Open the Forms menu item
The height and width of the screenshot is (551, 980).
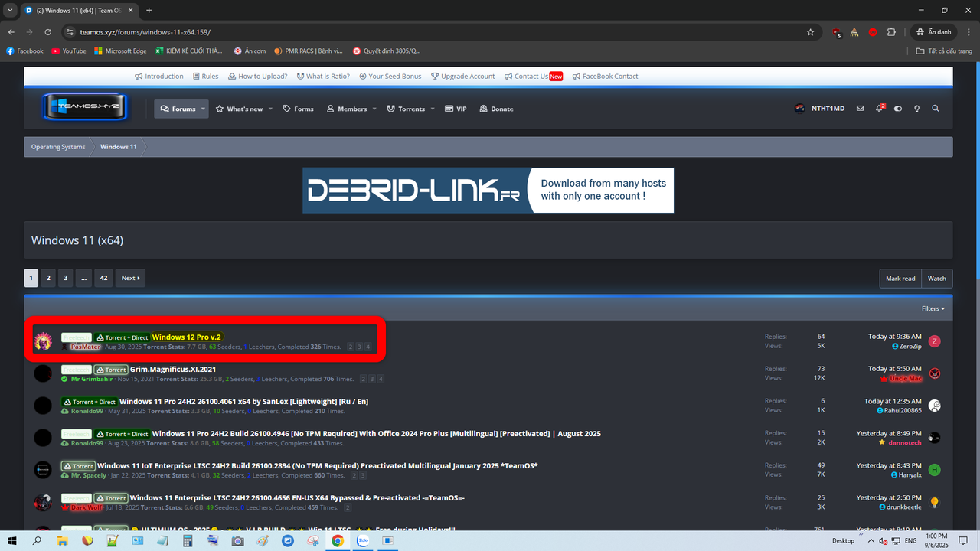(x=298, y=109)
